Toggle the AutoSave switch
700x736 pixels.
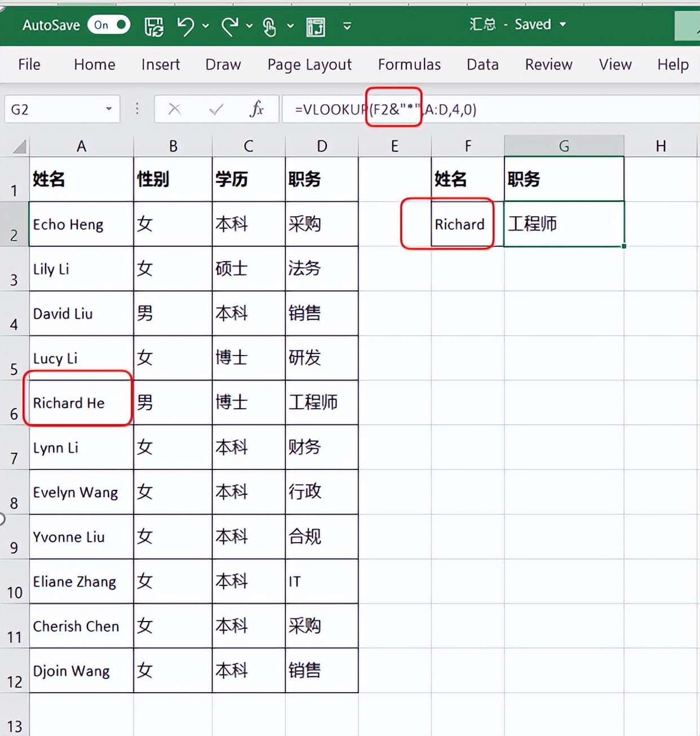[x=109, y=25]
